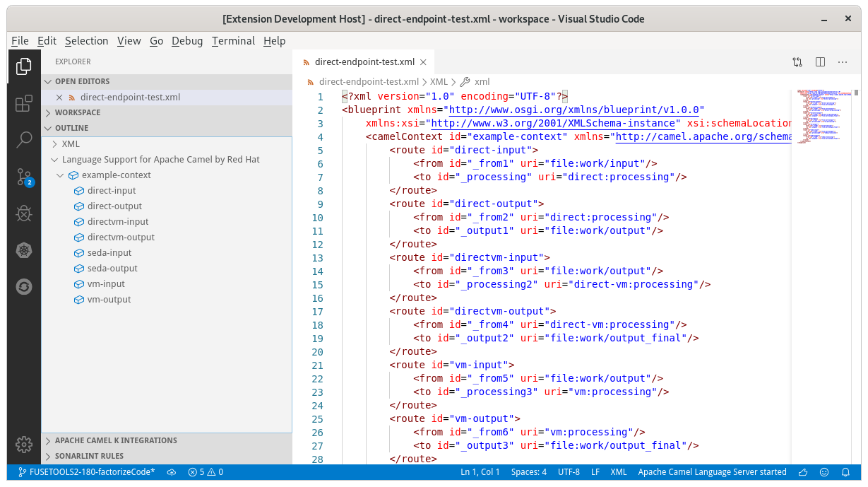Click Ln 1, Col 1 position indicator

480,472
